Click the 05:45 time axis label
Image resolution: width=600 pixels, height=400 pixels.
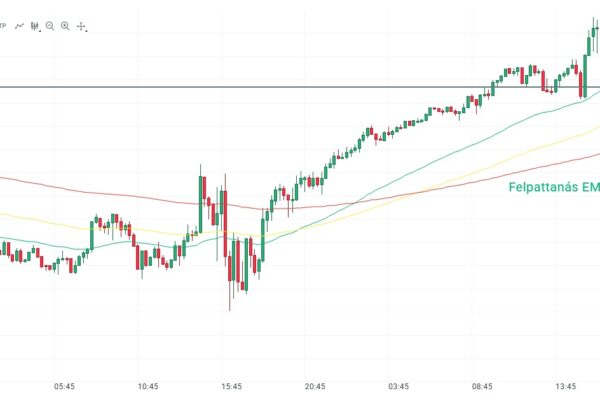[65, 385]
